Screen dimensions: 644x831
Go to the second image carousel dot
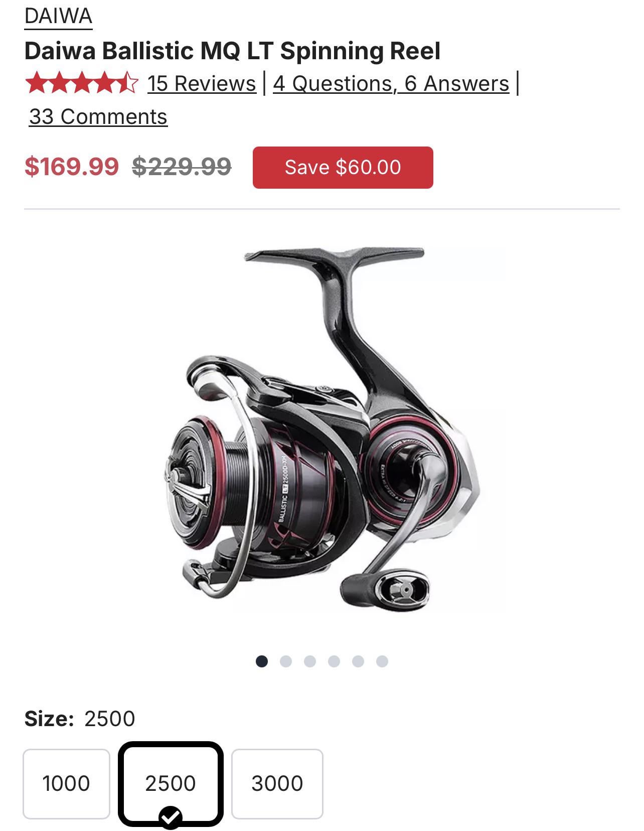click(x=286, y=661)
